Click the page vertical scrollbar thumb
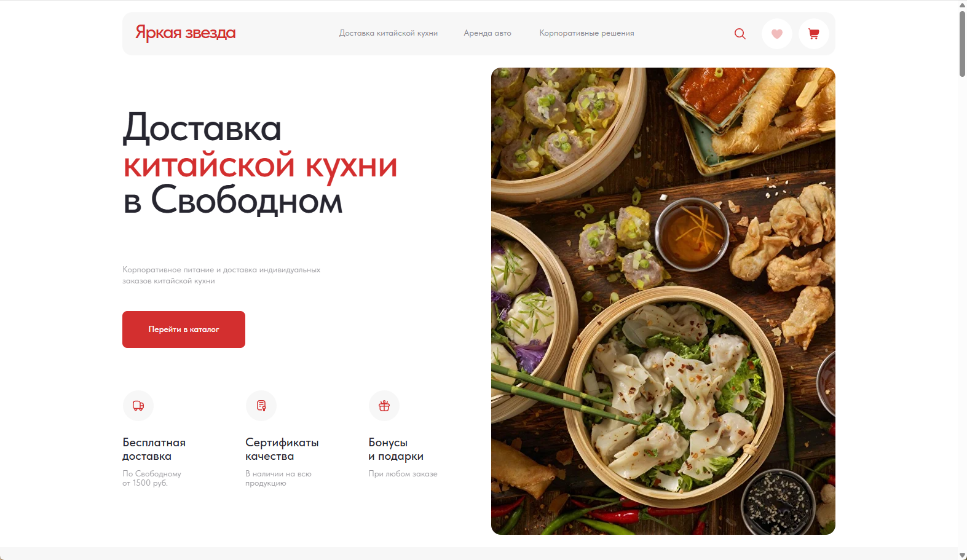Viewport: 967px width, 560px height. pyautogui.click(x=963, y=43)
